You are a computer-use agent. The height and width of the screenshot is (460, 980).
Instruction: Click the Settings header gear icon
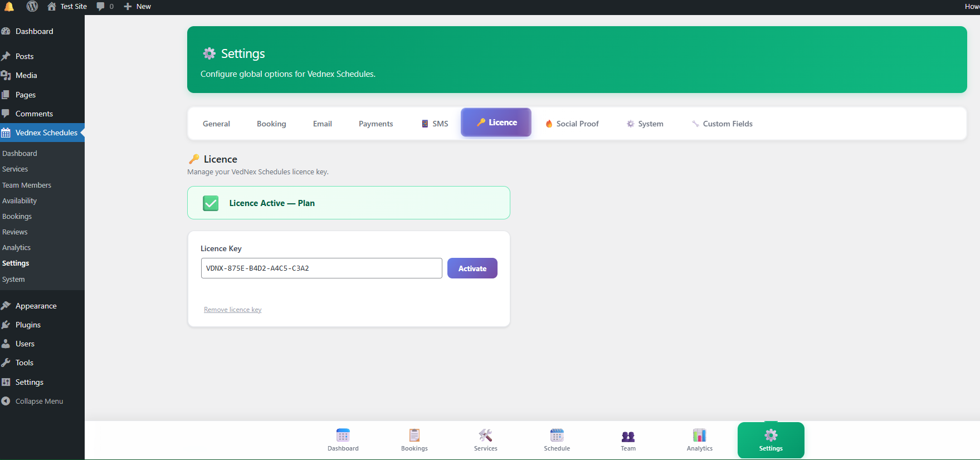click(209, 53)
